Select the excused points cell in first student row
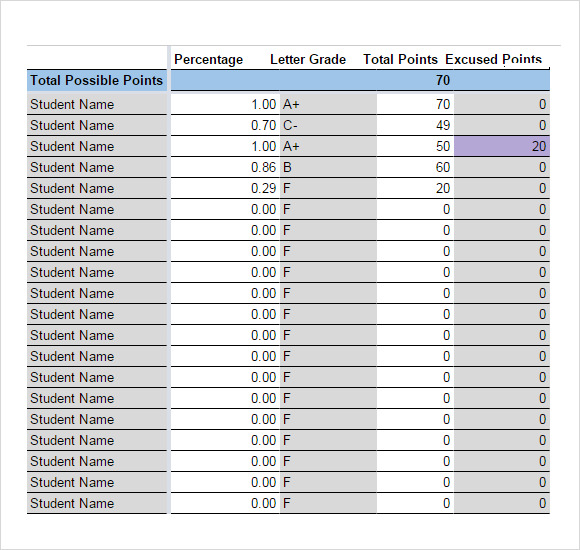The width and height of the screenshot is (580, 550). pos(502,104)
